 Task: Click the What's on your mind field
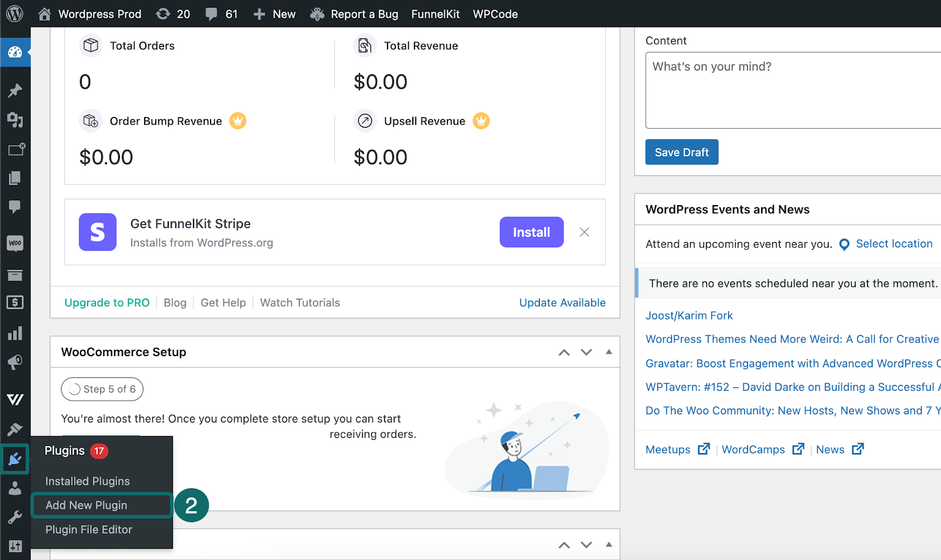tap(793, 90)
